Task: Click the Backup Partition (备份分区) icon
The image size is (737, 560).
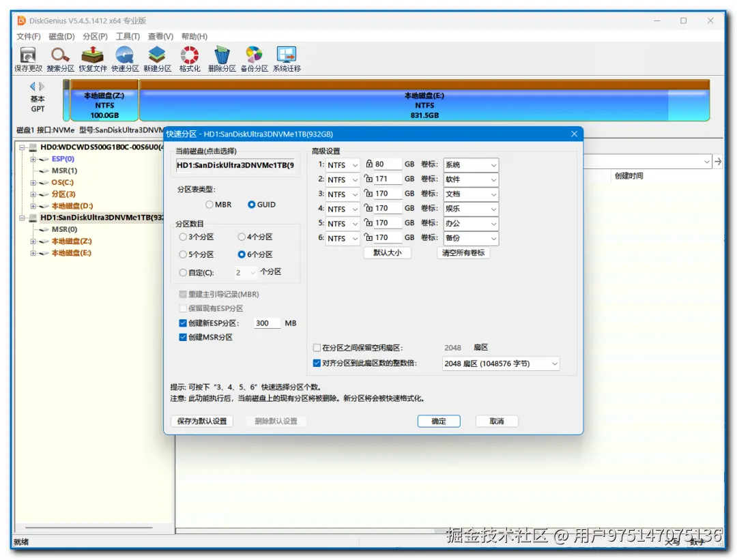Action: [x=255, y=59]
